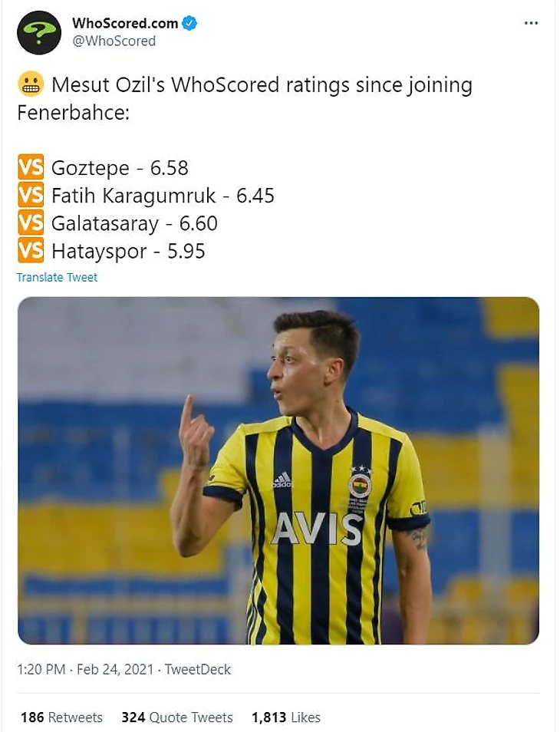The image size is (560, 732).
Task: Click the VS icon beside Goztepe
Action: pyautogui.click(x=31, y=167)
